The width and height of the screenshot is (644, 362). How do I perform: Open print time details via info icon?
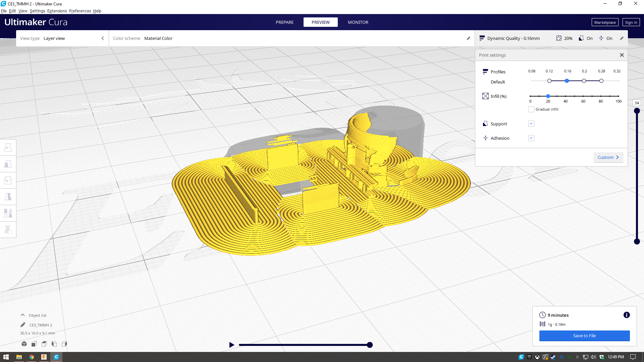[x=627, y=315]
